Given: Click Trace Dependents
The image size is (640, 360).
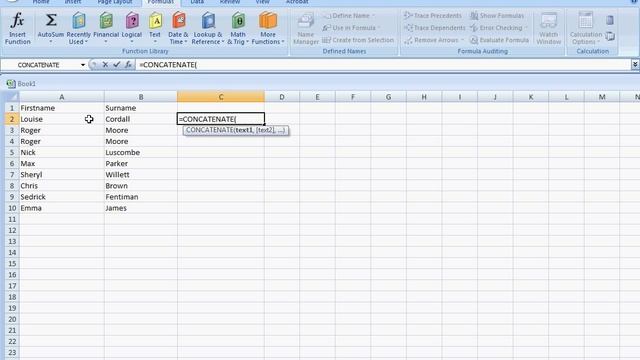Looking at the screenshot, I should tap(435, 28).
